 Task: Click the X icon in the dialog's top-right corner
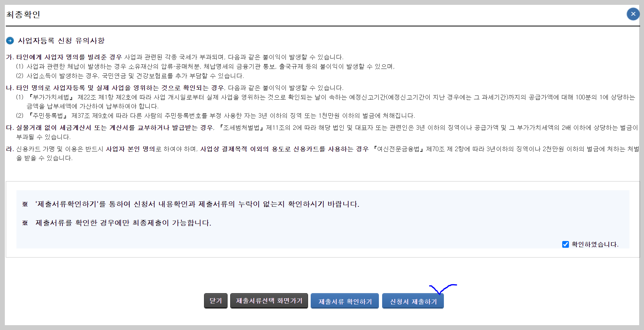[633, 14]
